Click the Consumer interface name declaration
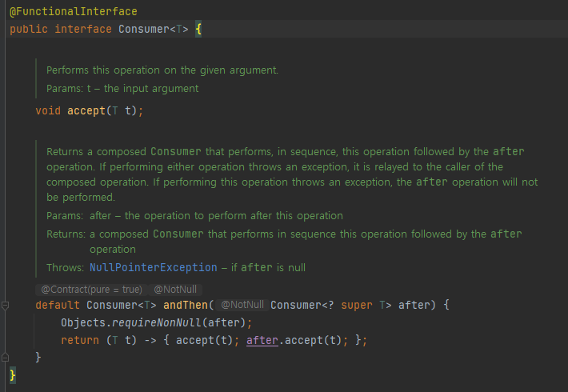 (x=144, y=29)
